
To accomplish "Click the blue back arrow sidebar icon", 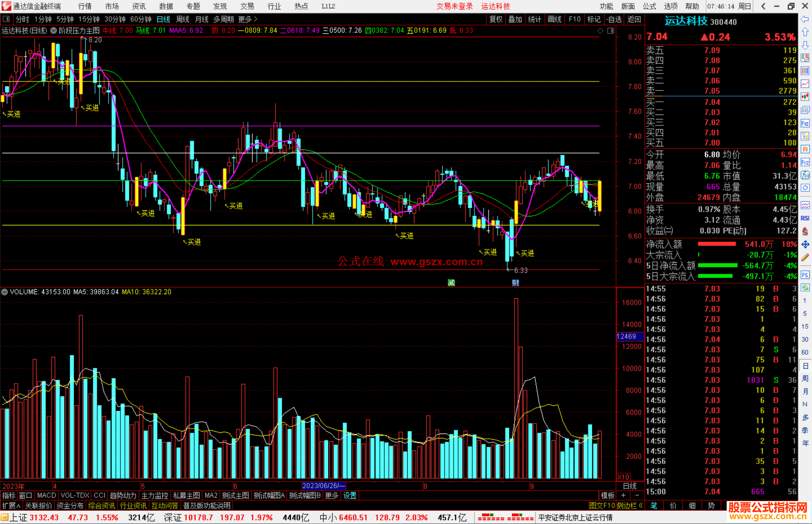I will coord(805,19).
